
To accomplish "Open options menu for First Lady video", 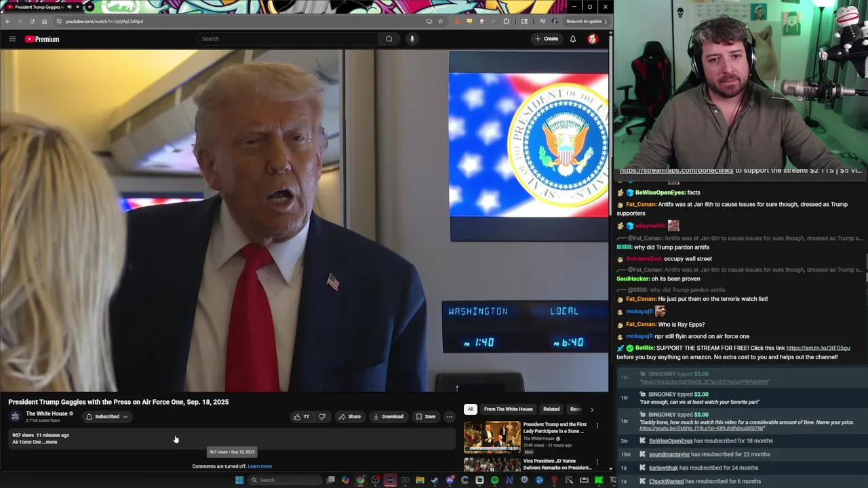I will 597,426.
